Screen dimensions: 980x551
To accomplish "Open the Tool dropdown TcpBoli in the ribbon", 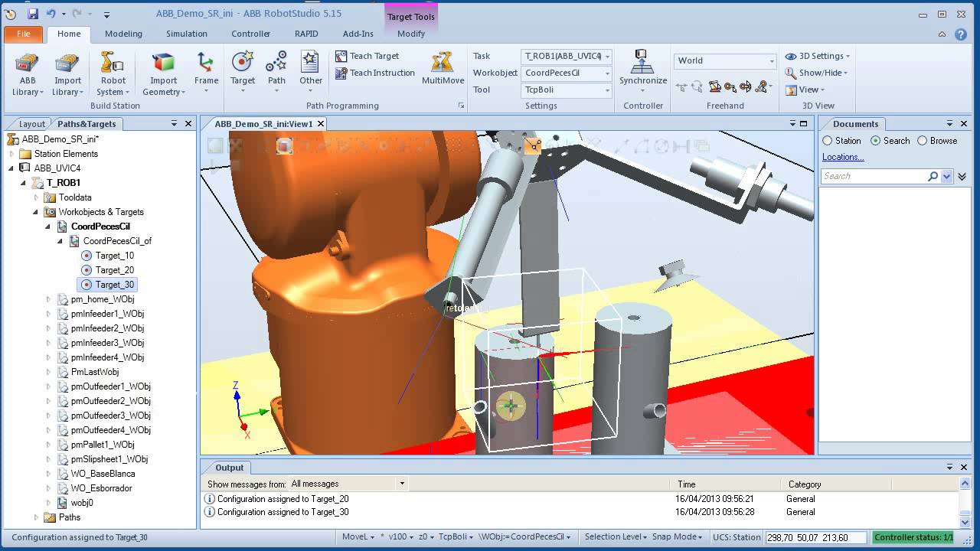I will (x=567, y=90).
